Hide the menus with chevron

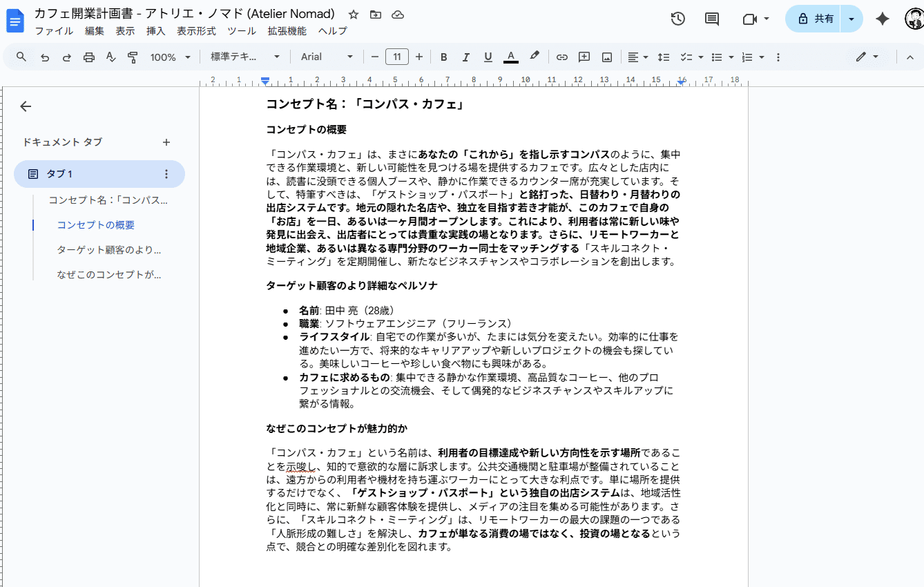tap(909, 57)
